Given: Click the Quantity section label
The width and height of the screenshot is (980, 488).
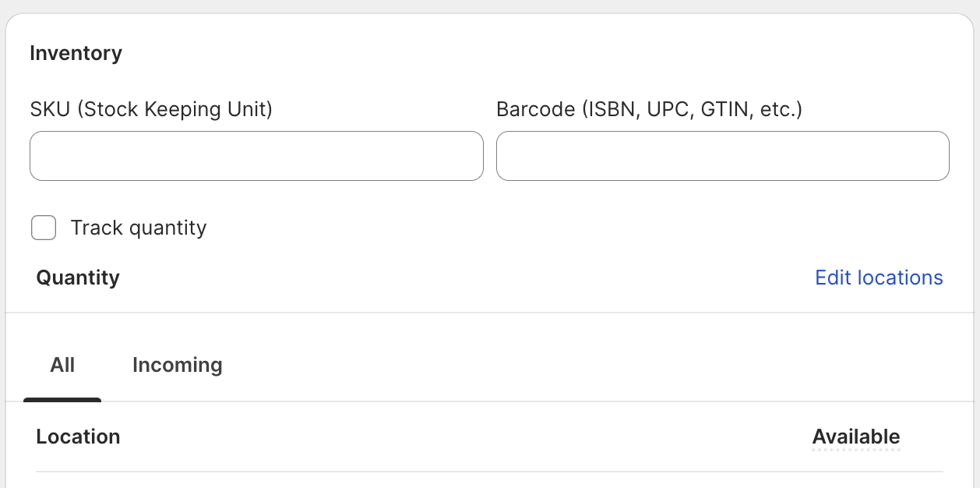Looking at the screenshot, I should pyautogui.click(x=76, y=278).
